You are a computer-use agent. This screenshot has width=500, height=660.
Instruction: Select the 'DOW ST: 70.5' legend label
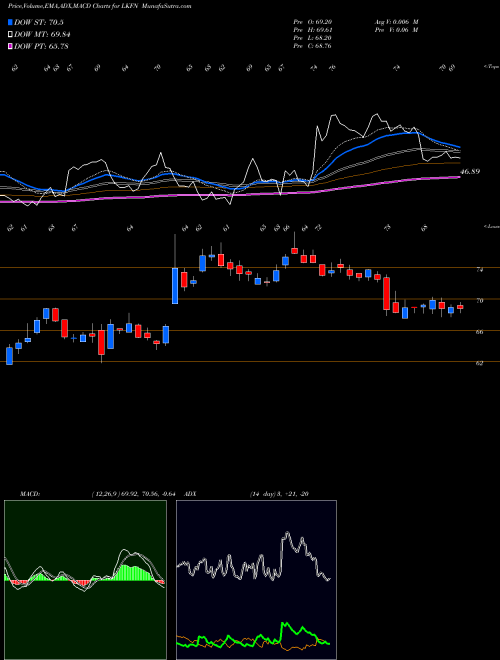point(39,22)
